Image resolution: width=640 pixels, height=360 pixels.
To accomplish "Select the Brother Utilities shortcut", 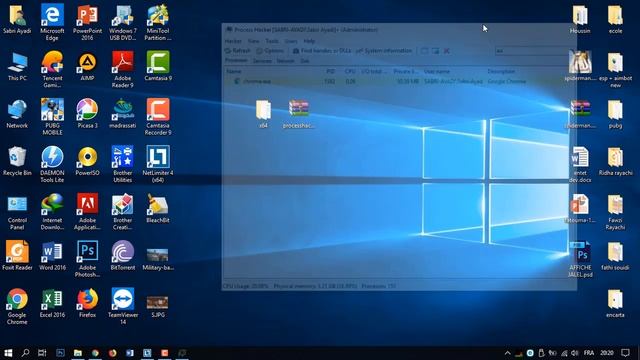I will click(122, 164).
